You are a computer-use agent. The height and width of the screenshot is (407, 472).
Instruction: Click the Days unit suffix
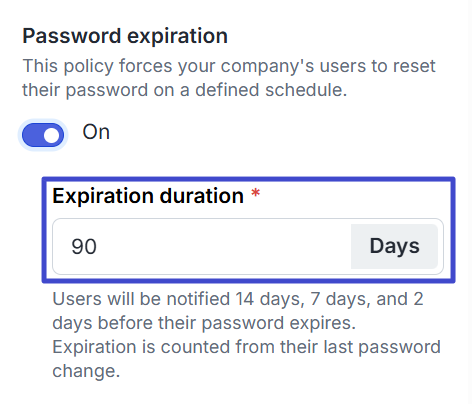[394, 246]
